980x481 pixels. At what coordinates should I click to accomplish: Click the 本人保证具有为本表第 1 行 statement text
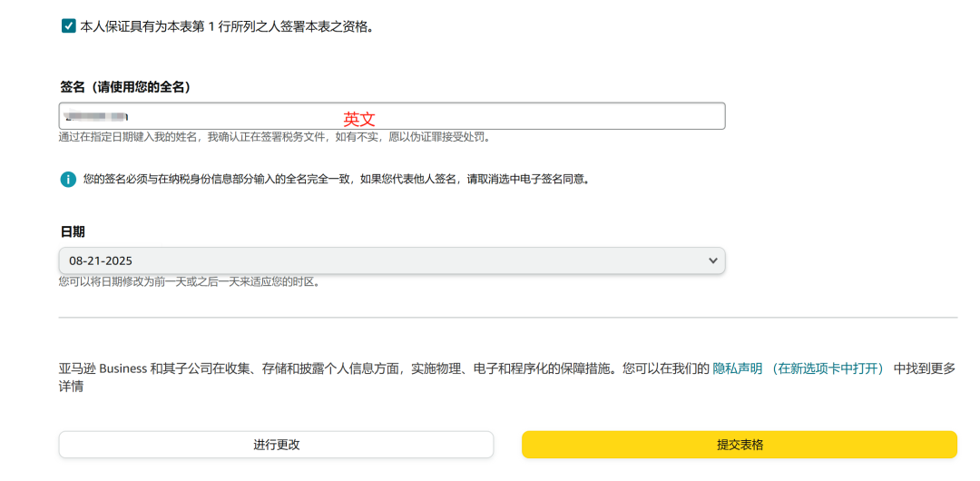click(228, 27)
